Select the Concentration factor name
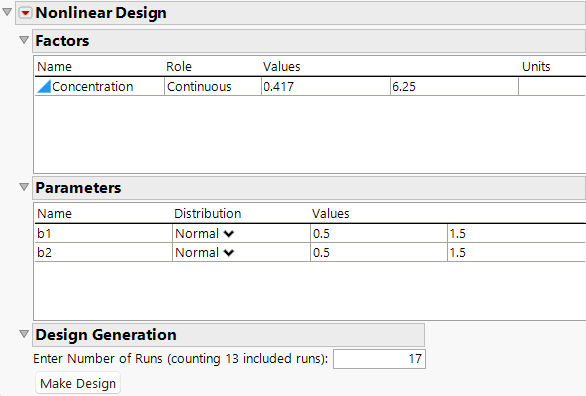 point(93,87)
